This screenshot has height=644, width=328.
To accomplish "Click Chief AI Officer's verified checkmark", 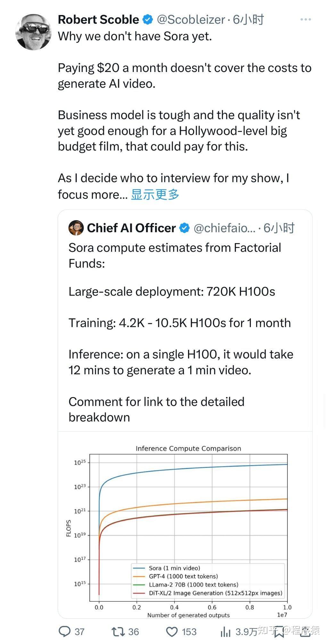I will point(184,228).
